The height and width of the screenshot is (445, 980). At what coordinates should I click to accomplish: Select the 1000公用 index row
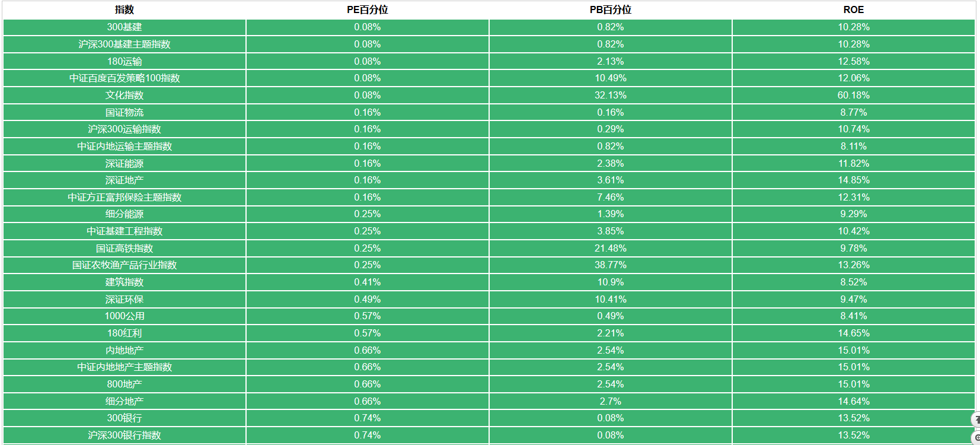(489, 316)
